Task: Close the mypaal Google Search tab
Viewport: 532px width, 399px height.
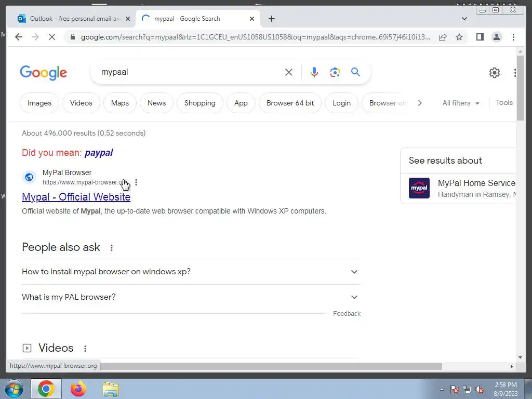Action: pyautogui.click(x=252, y=19)
